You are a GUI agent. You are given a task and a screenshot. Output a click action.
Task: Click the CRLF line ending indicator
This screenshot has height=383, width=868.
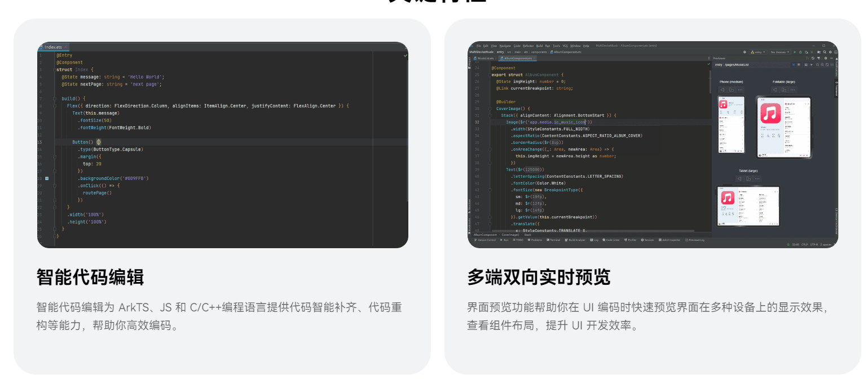(803, 245)
